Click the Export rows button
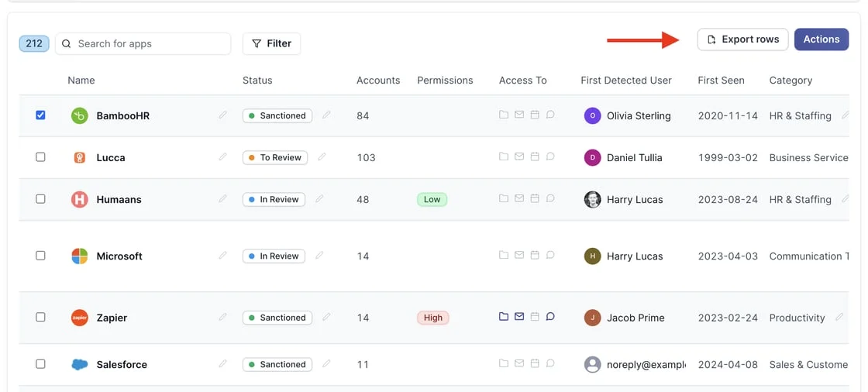Viewport: 868px width, 392px height. click(x=743, y=40)
